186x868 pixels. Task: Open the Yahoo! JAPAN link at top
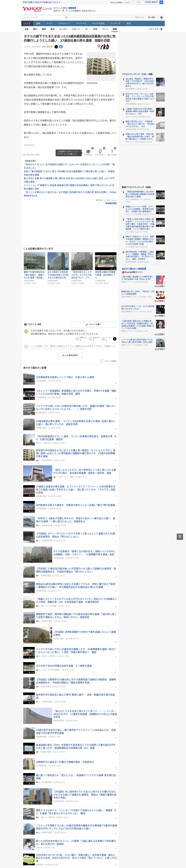pos(116,2)
